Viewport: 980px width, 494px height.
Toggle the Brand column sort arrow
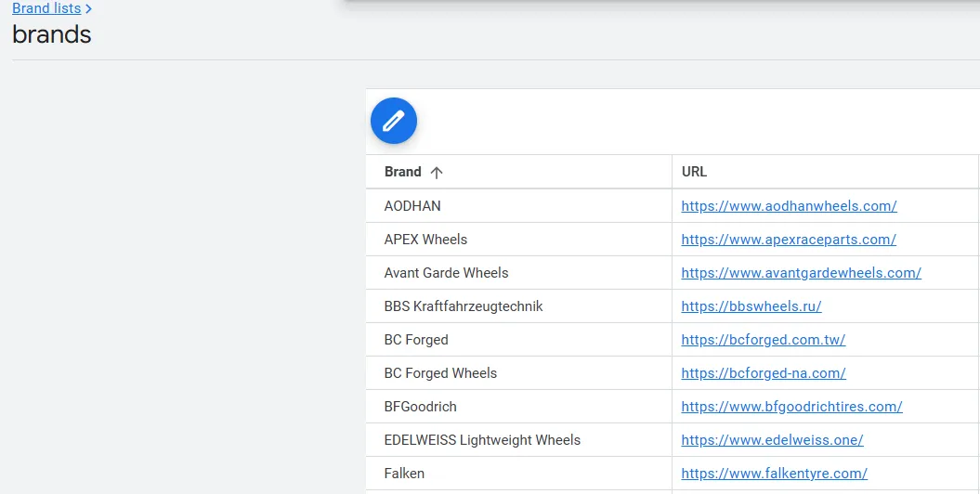point(437,173)
